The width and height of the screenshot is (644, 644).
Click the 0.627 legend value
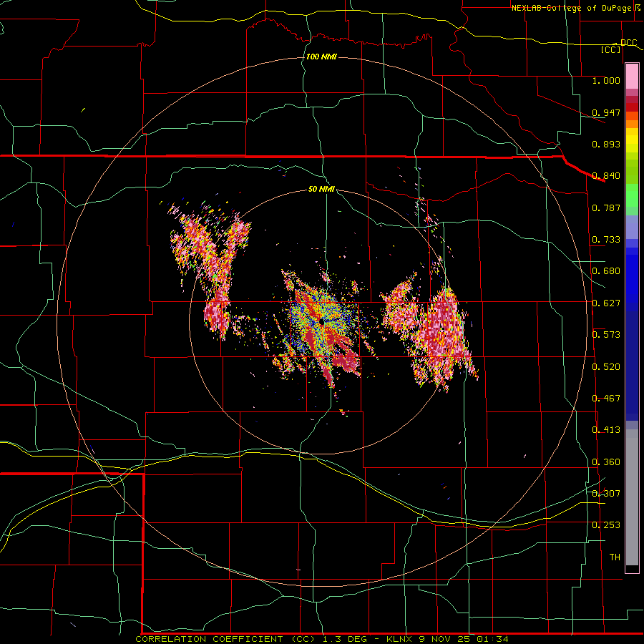point(606,303)
